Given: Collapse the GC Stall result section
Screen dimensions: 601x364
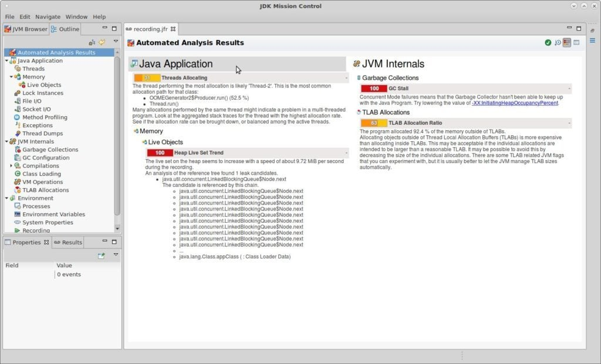Looking at the screenshot, I should pos(569,89).
